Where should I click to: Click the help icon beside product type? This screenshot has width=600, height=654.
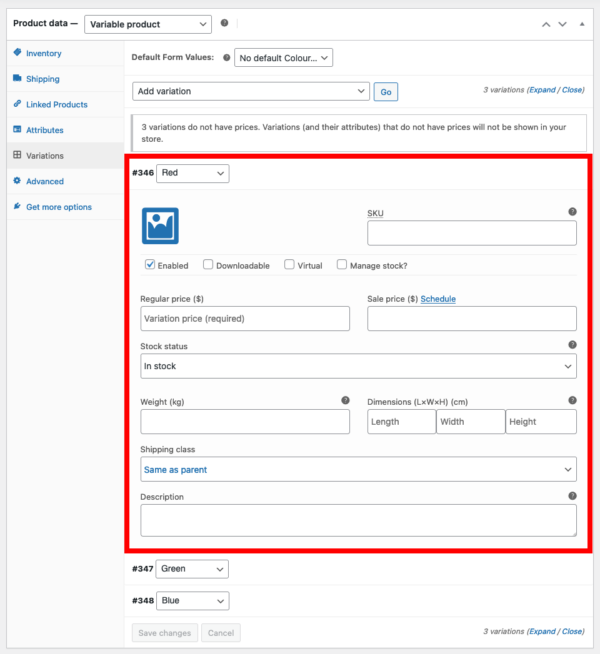click(x=224, y=23)
